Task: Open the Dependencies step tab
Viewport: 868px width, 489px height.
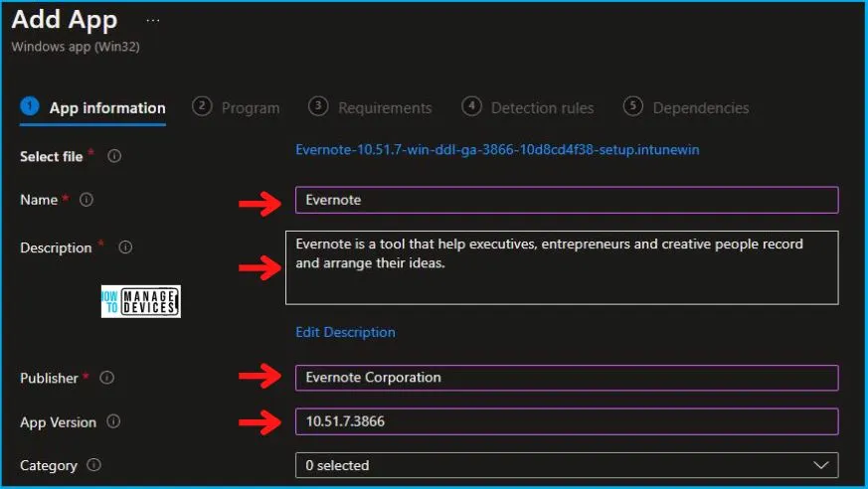Action: click(686, 107)
